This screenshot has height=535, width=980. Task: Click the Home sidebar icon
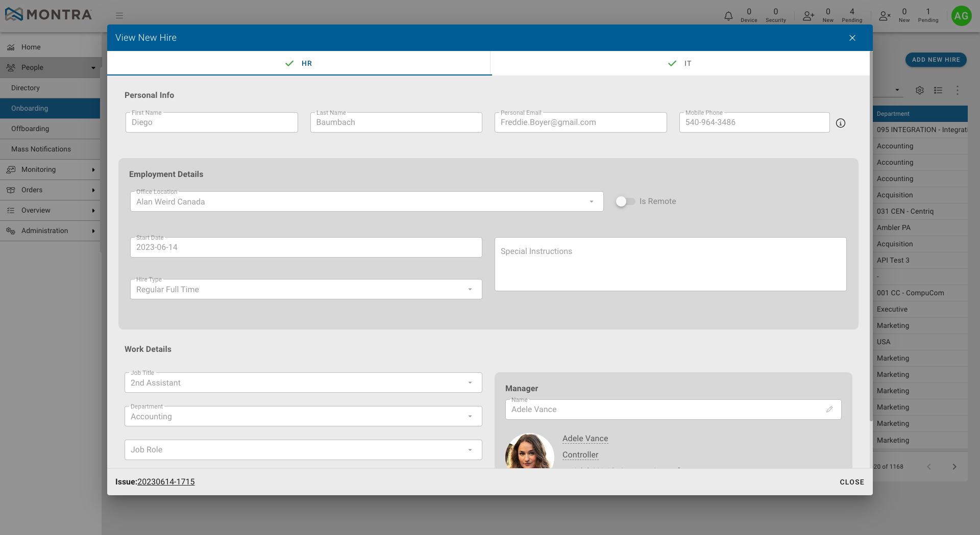pyautogui.click(x=11, y=47)
